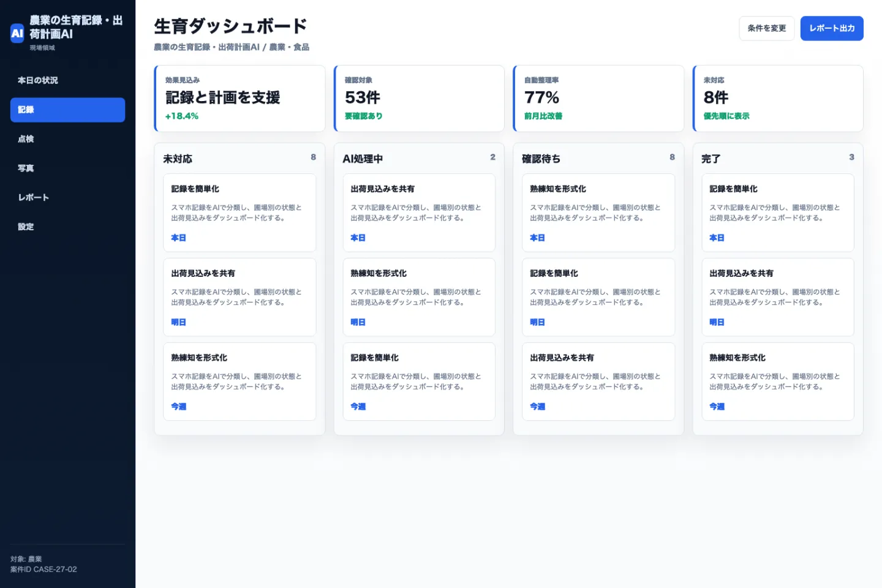Click the レポート出力 button

832,28
